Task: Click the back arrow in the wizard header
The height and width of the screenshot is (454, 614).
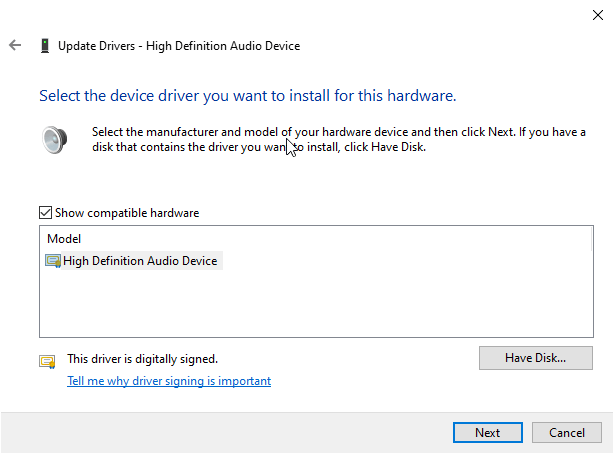Action: (x=14, y=45)
